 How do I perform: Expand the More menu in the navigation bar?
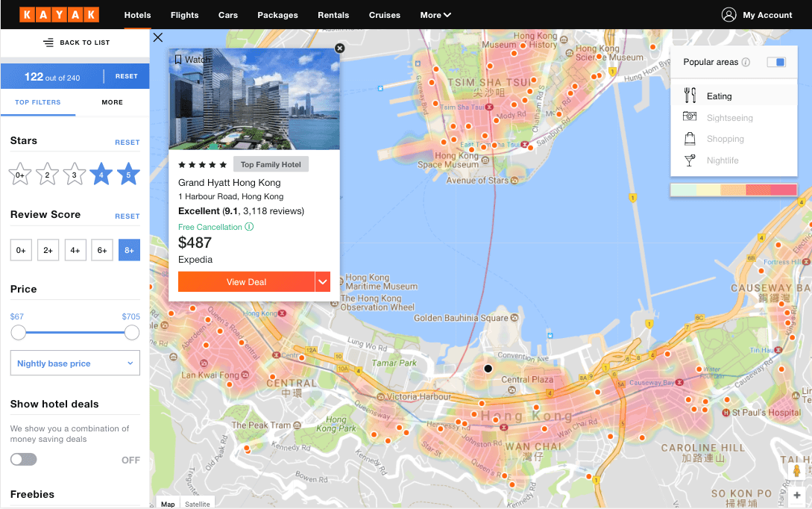[x=435, y=14]
